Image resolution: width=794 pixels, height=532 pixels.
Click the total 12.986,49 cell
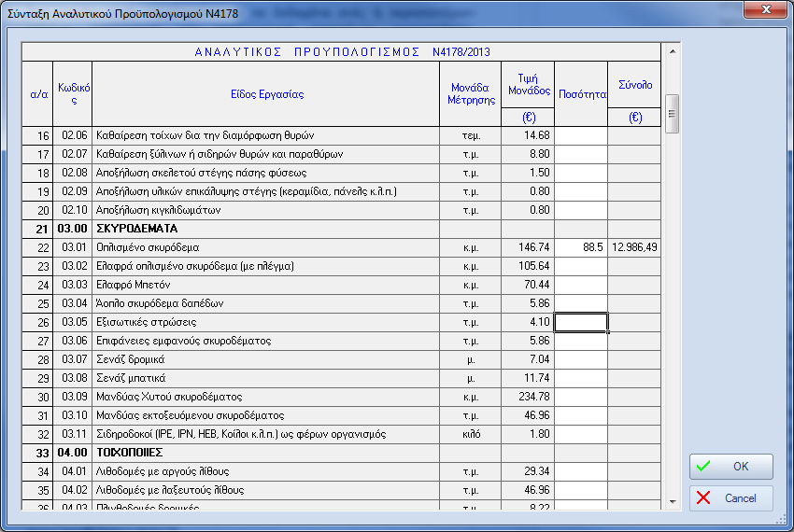point(634,247)
